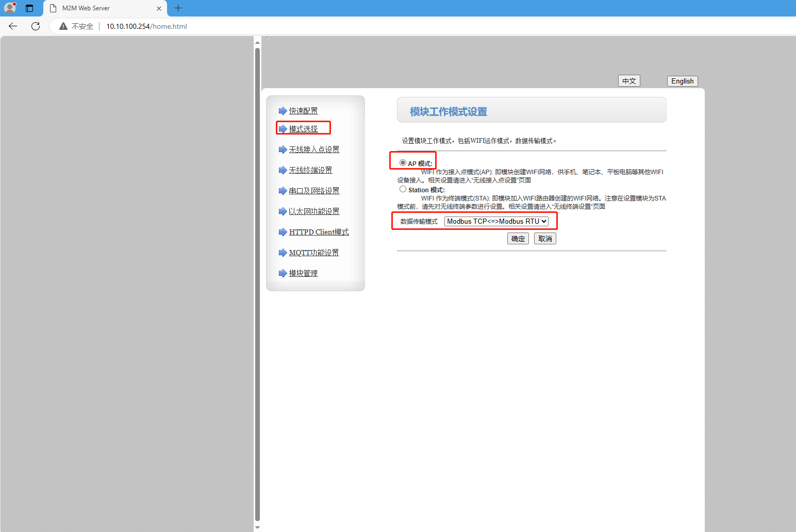The width and height of the screenshot is (796, 532).
Task: Select the Station 模式 radio button
Action: pyautogui.click(x=403, y=189)
